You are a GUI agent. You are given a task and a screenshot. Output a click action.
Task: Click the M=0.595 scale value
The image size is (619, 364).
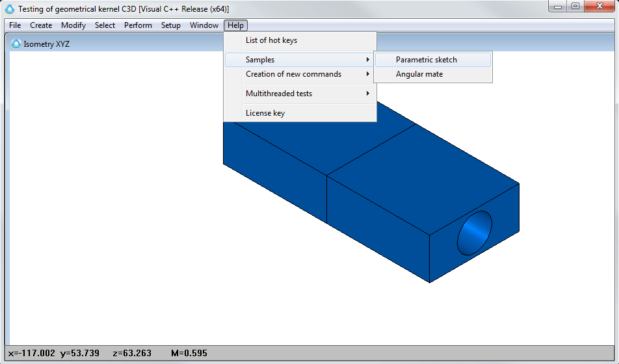pos(189,354)
